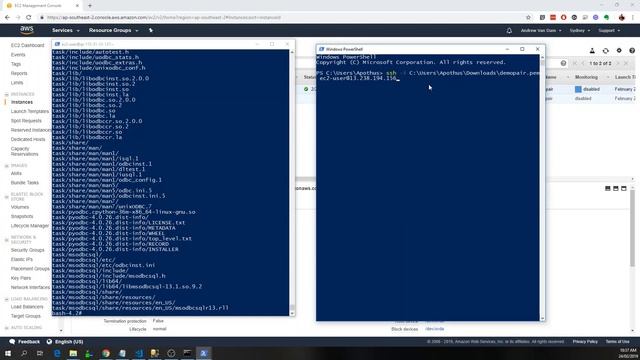
Task: Collapse the LOAD BALANCING section
Action: [6, 299]
